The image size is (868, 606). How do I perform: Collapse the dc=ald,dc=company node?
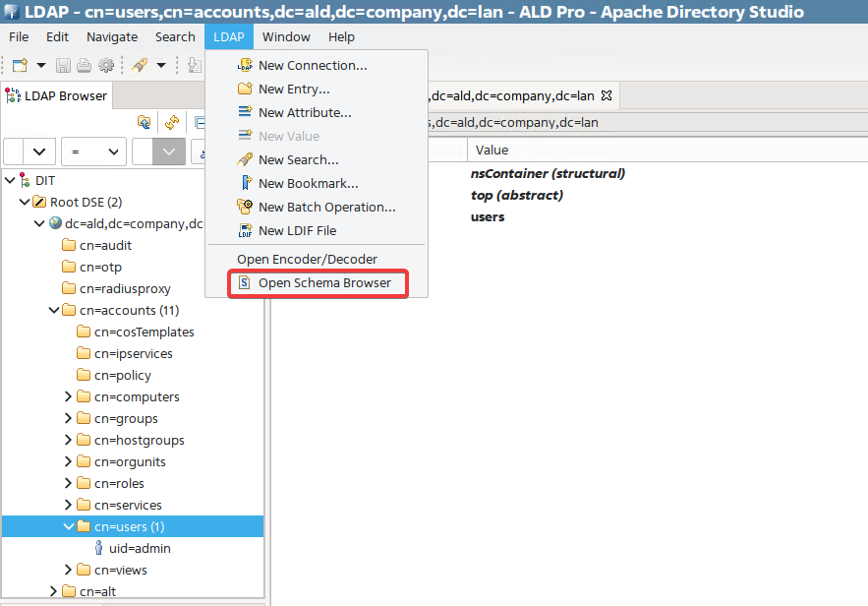tap(39, 223)
